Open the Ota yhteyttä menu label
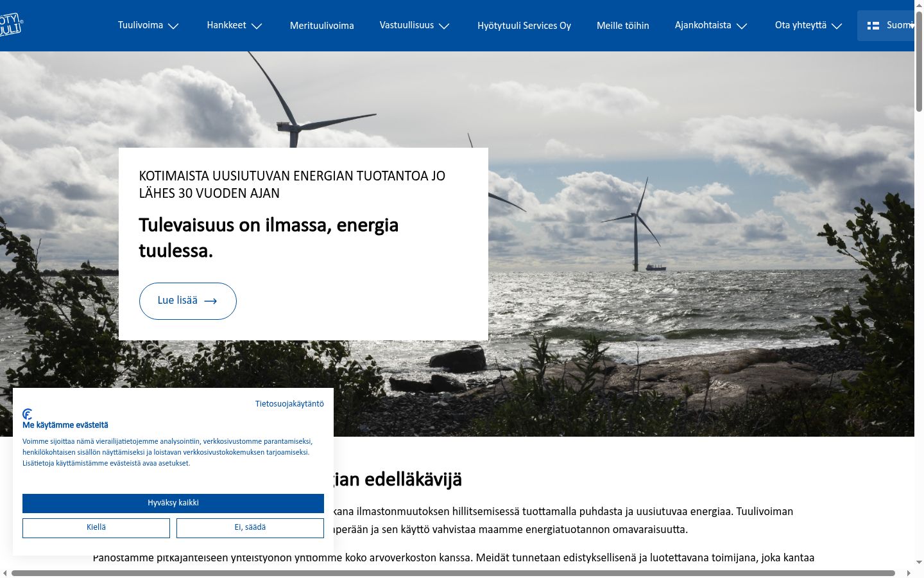Image resolution: width=924 pixels, height=578 pixels. tap(801, 25)
